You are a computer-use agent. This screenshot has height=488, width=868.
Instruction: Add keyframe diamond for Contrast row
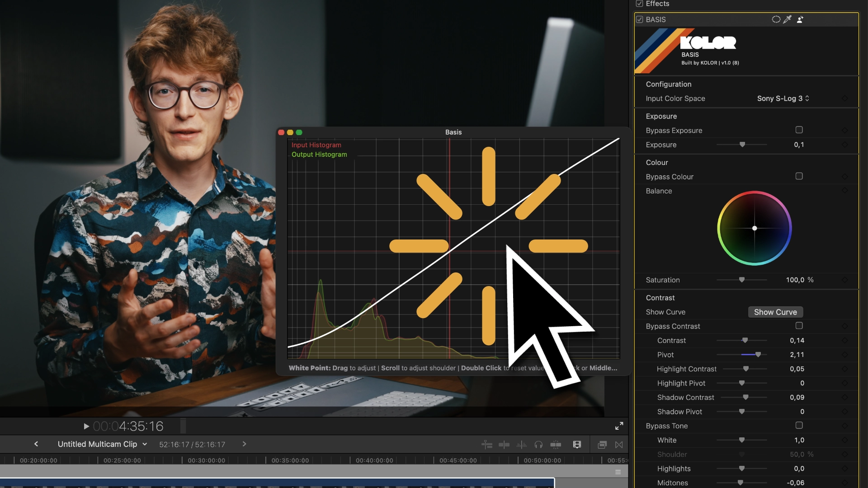click(844, 341)
